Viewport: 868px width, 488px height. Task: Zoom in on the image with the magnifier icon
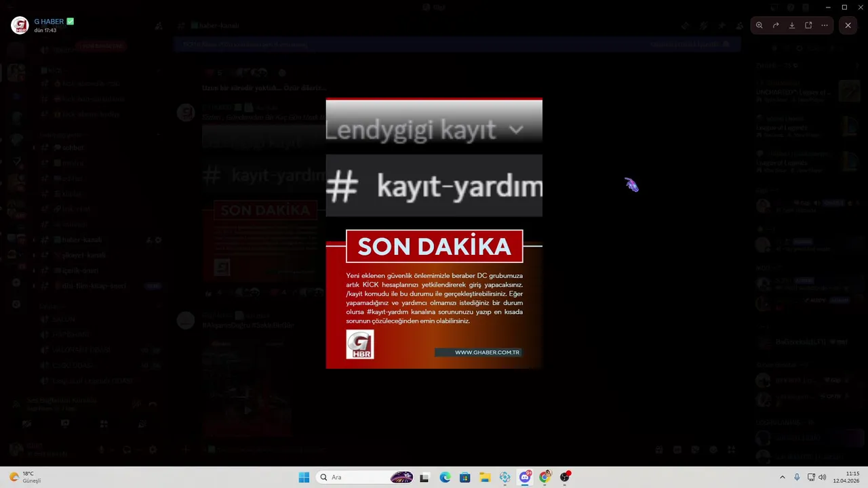coord(759,25)
